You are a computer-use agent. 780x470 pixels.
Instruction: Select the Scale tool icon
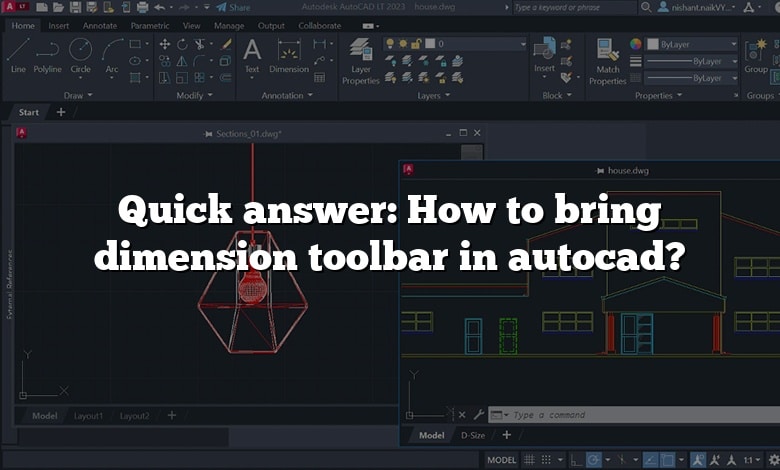[182, 77]
